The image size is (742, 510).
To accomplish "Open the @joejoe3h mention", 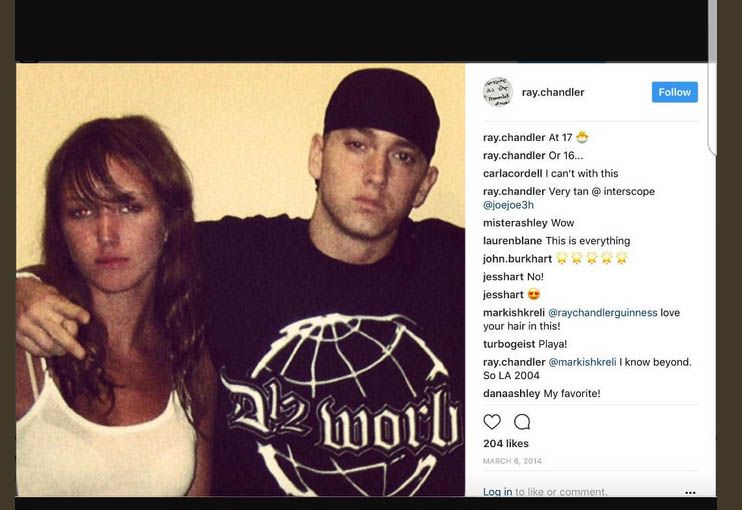I will (508, 205).
